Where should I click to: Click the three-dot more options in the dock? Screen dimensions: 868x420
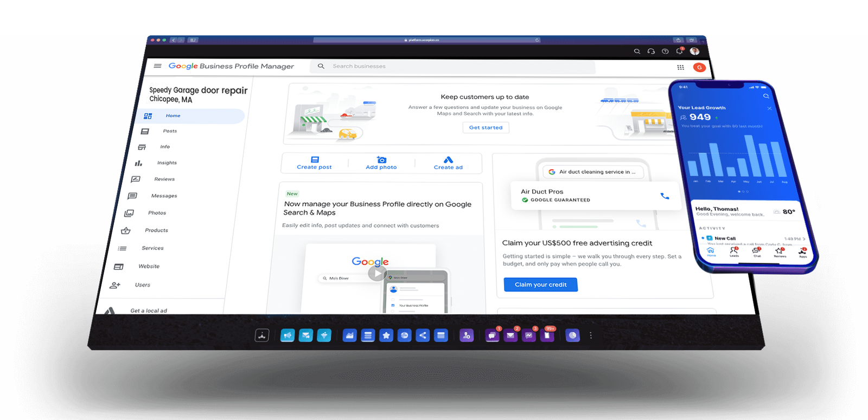(591, 335)
